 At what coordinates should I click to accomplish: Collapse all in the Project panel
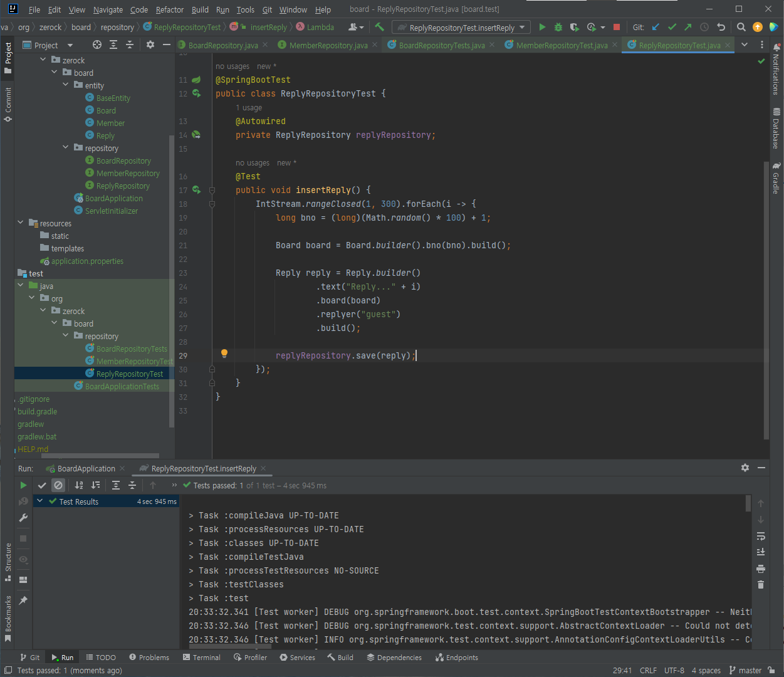[x=130, y=45]
